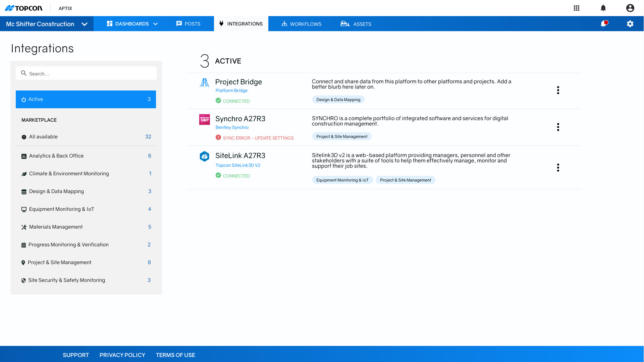Click the Project Bridge title
Screen dimensions: 644x362
(238, 82)
